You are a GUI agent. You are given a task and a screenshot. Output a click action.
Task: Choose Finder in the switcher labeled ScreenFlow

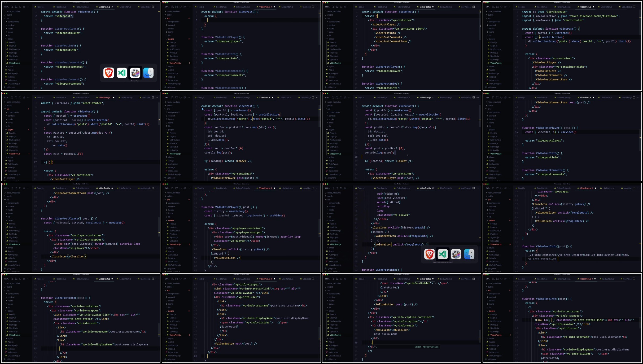pyautogui.click(x=148, y=73)
